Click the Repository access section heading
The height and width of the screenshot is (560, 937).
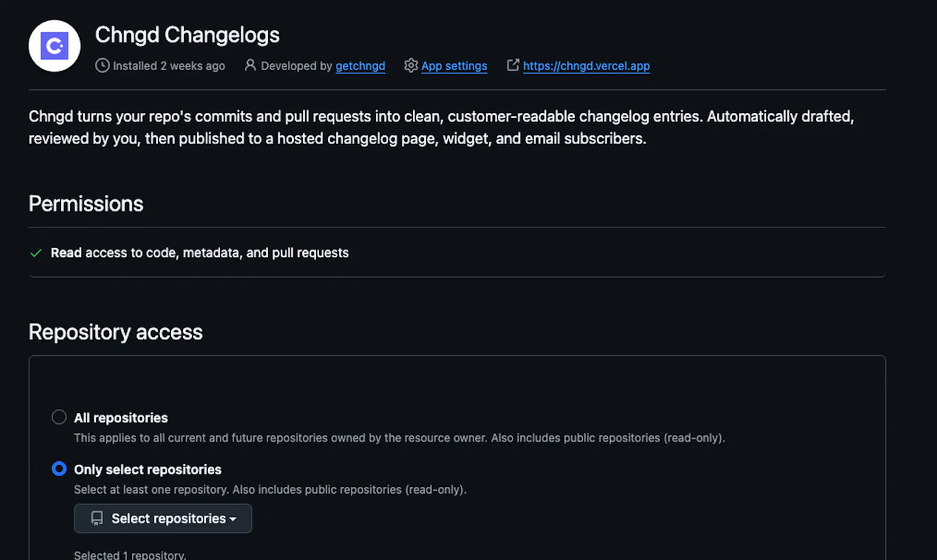pos(115,332)
